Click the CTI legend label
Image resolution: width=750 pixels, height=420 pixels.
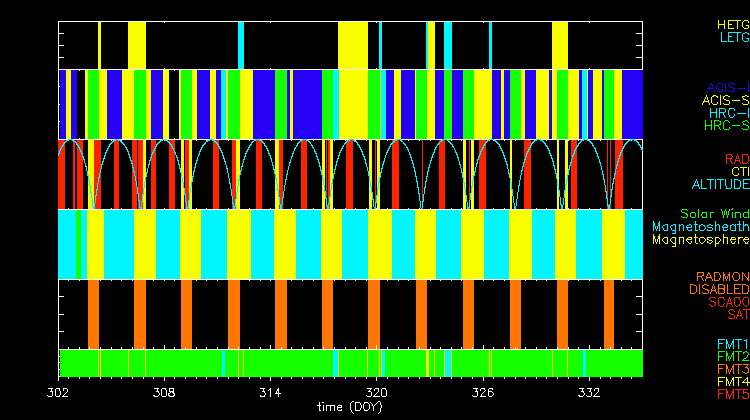(x=739, y=172)
